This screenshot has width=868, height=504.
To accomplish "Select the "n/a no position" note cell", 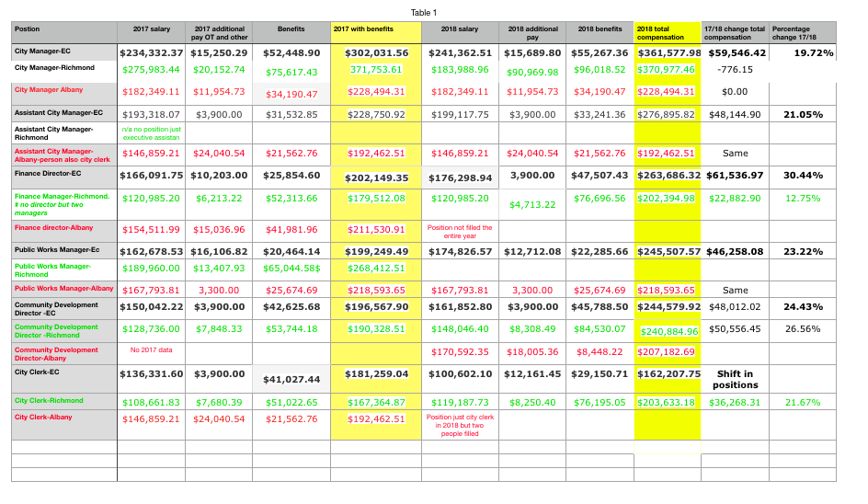I will [x=151, y=133].
